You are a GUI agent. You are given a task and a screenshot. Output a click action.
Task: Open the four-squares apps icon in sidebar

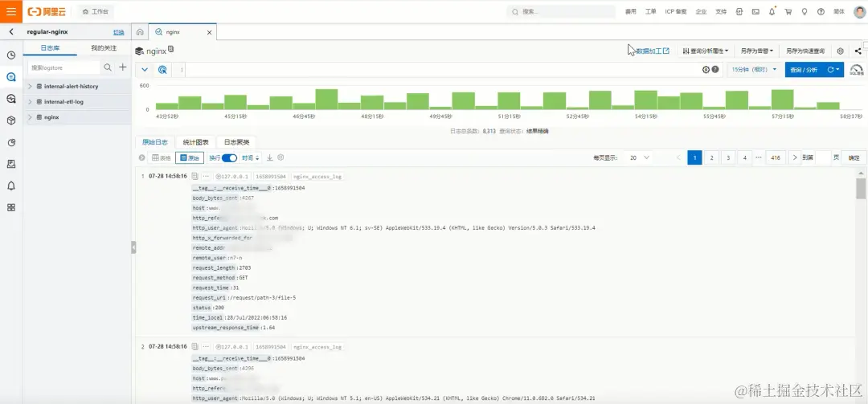(11, 207)
